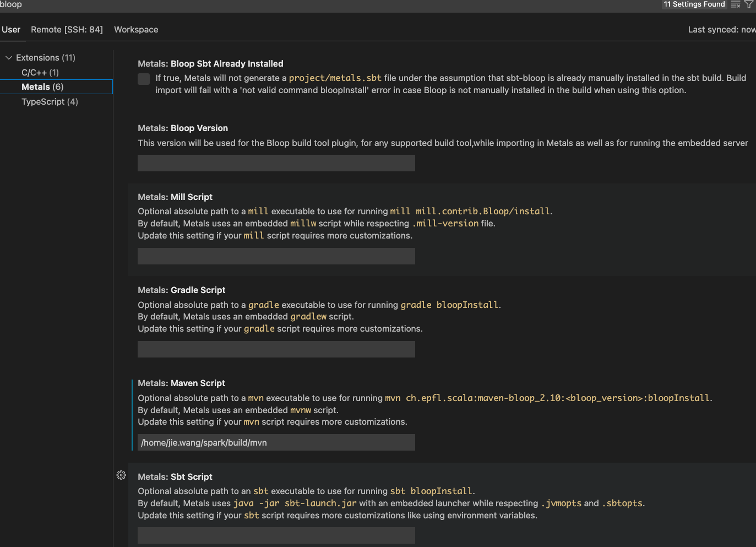Collapse the Extensions tree group
Image resolution: width=756 pixels, height=547 pixels.
tap(9, 58)
